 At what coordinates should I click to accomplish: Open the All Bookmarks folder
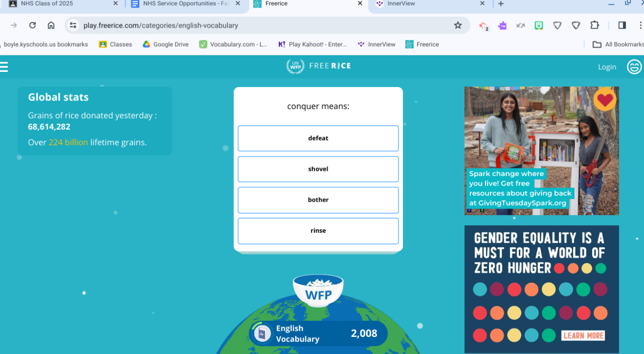pyautogui.click(x=618, y=44)
